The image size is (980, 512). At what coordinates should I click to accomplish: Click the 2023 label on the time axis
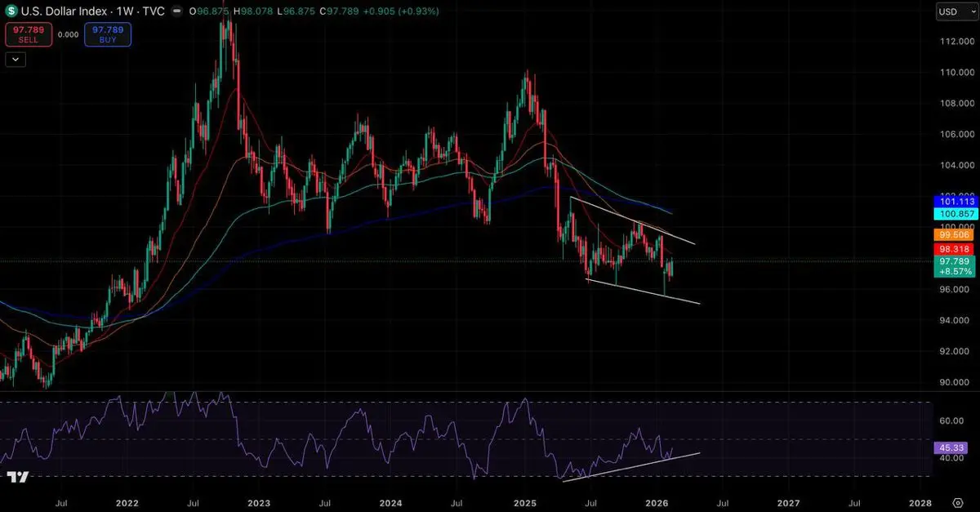pyautogui.click(x=259, y=503)
